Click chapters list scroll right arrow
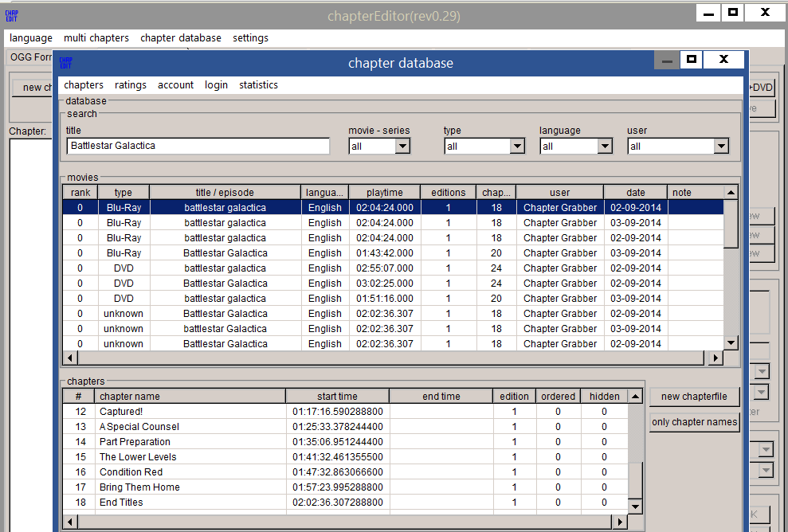 [620, 522]
